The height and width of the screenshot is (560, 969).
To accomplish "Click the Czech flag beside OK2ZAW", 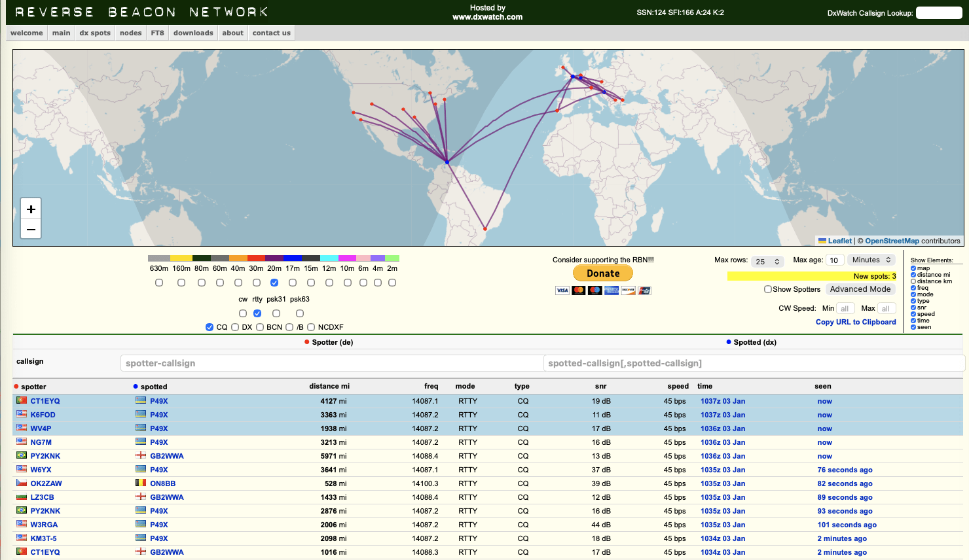I will click(x=22, y=483).
